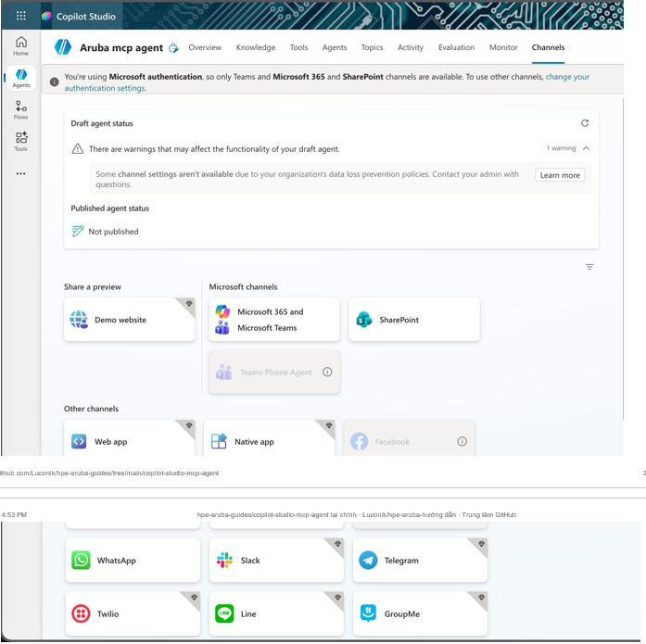Switch to the Evaluation tab
Screen dimensions: 646x644
456,47
